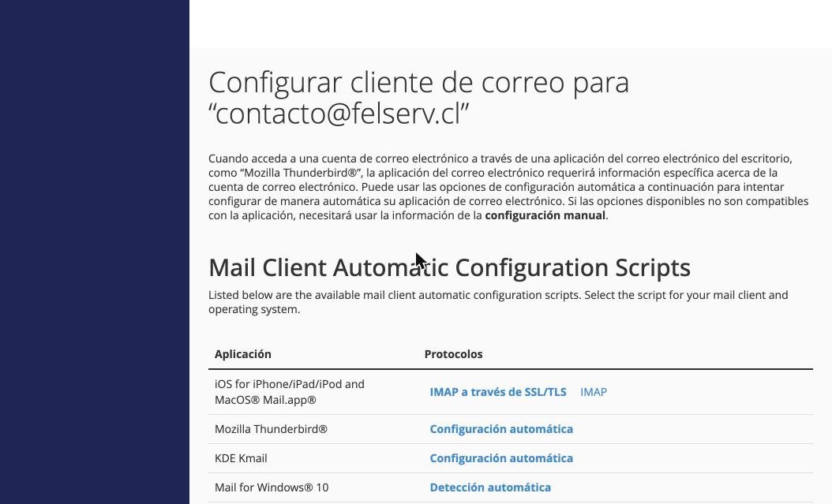The width and height of the screenshot is (832, 504).
Task: Select the Protocolos column header
Action: coord(453,354)
